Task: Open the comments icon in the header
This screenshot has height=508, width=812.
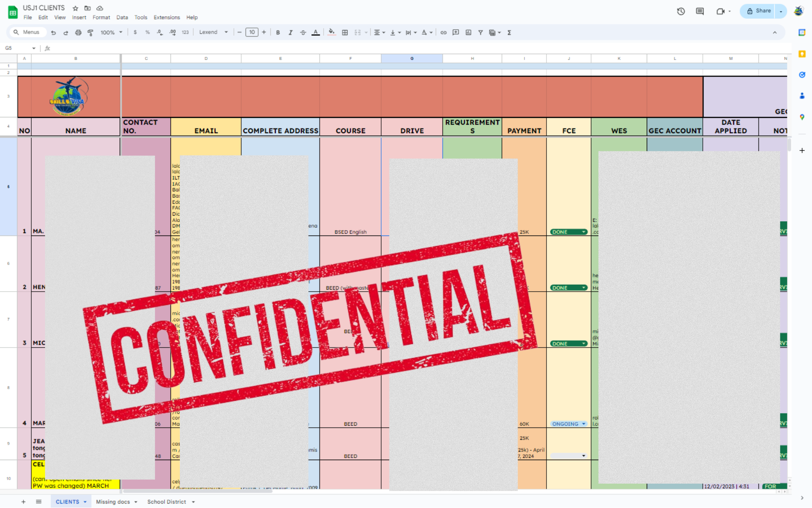Action: tap(700, 11)
